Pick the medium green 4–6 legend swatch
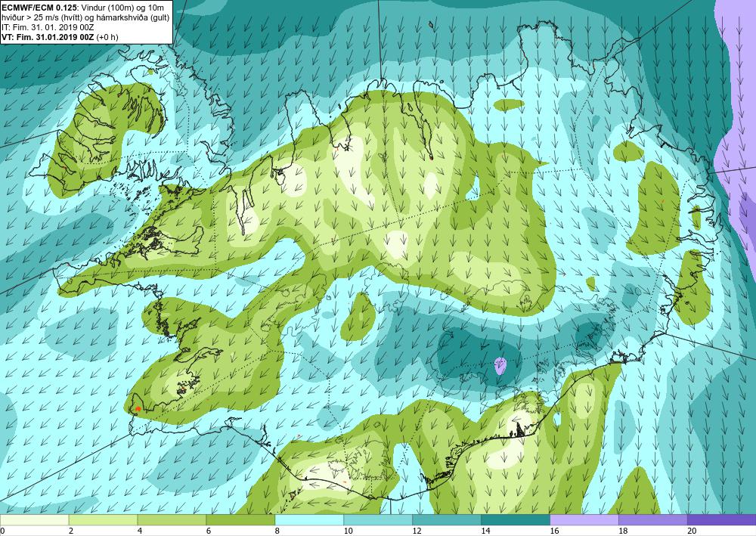Viewport: 756px width, 536px height. click(172, 519)
